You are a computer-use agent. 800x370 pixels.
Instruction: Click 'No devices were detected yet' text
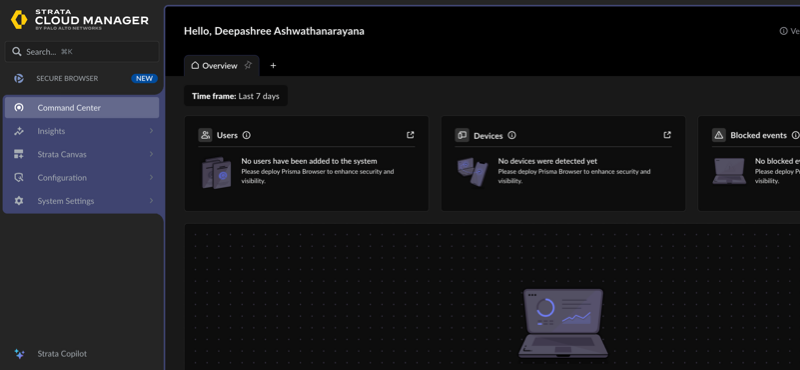(x=547, y=161)
